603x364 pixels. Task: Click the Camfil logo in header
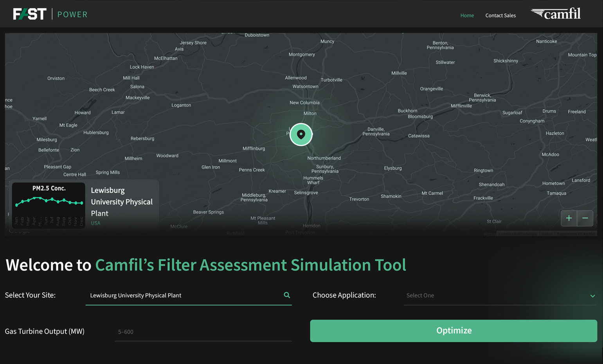pos(556,14)
